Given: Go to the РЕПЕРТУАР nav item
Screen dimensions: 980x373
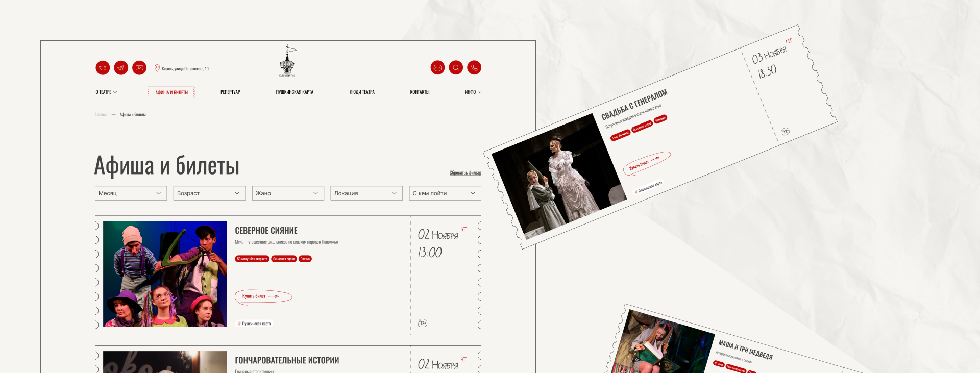Looking at the screenshot, I should 230,92.
